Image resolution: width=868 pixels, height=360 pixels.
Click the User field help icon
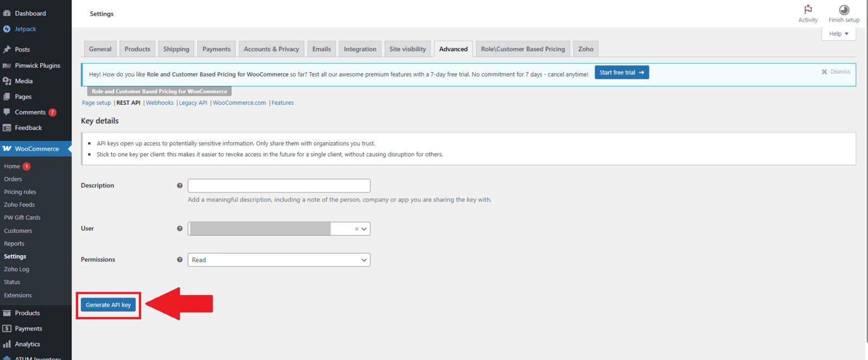(x=180, y=229)
